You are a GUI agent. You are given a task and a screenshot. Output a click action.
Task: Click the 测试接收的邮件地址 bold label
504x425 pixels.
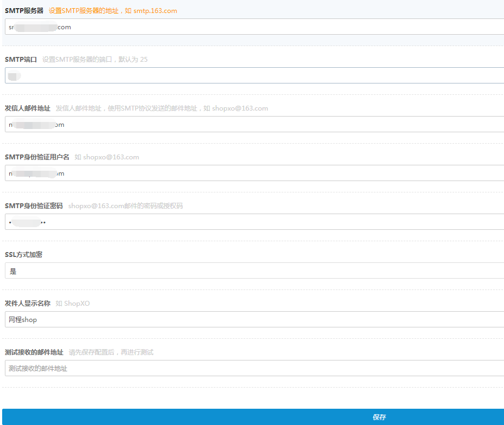pos(34,352)
